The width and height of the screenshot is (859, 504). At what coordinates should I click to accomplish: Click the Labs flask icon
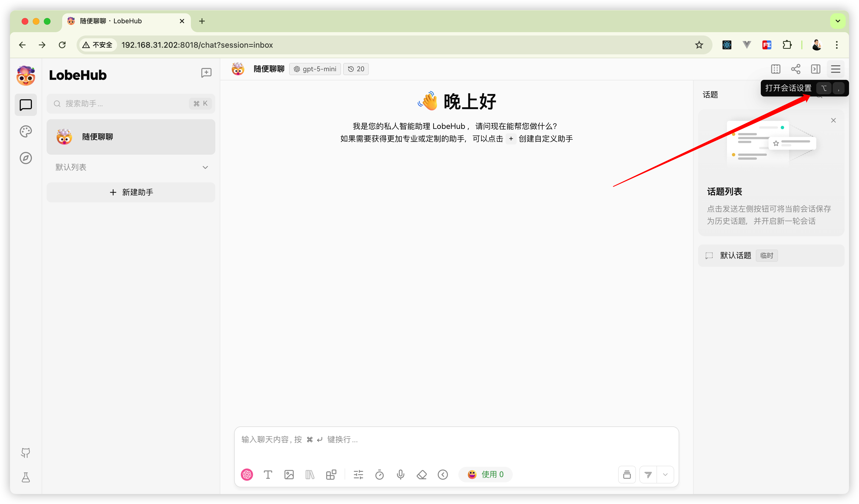click(26, 477)
